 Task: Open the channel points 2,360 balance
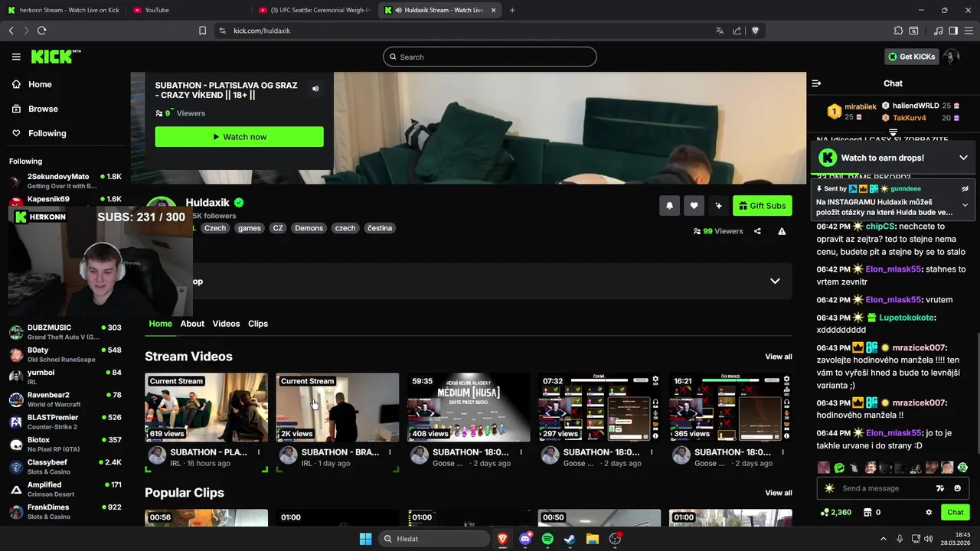[835, 513]
